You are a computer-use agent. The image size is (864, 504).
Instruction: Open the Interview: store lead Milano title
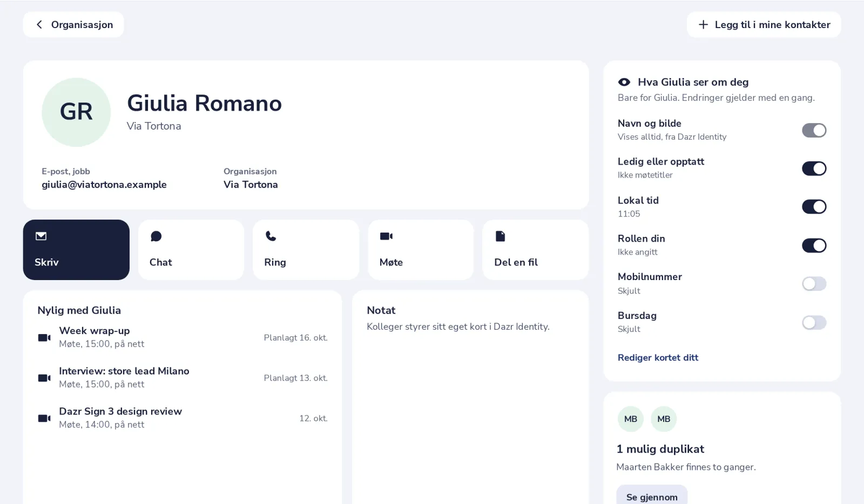[124, 371]
